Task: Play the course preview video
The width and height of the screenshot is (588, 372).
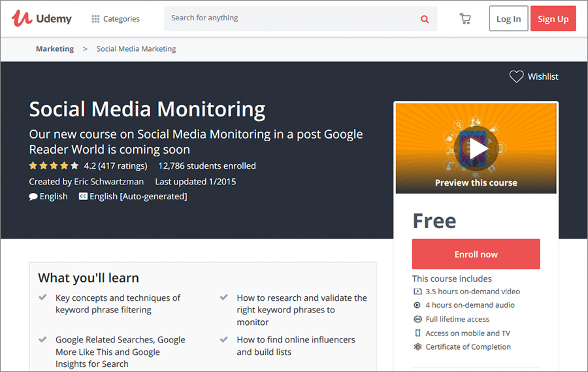Action: [476, 148]
